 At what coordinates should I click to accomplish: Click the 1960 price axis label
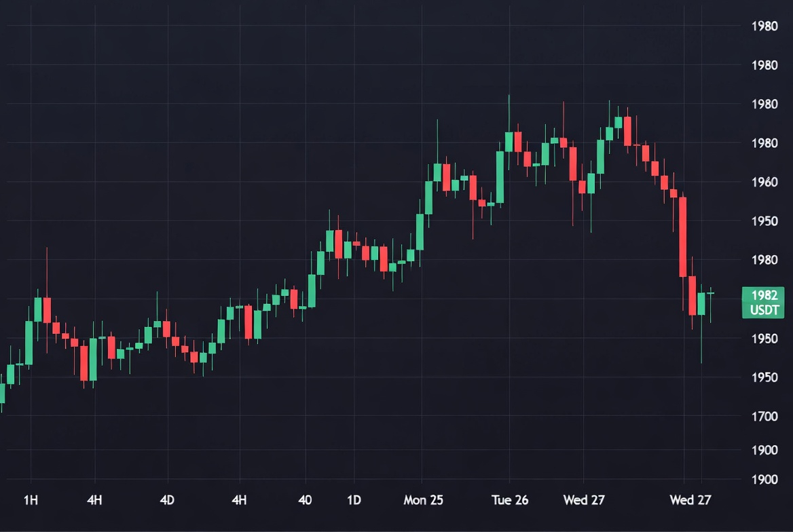click(x=764, y=182)
